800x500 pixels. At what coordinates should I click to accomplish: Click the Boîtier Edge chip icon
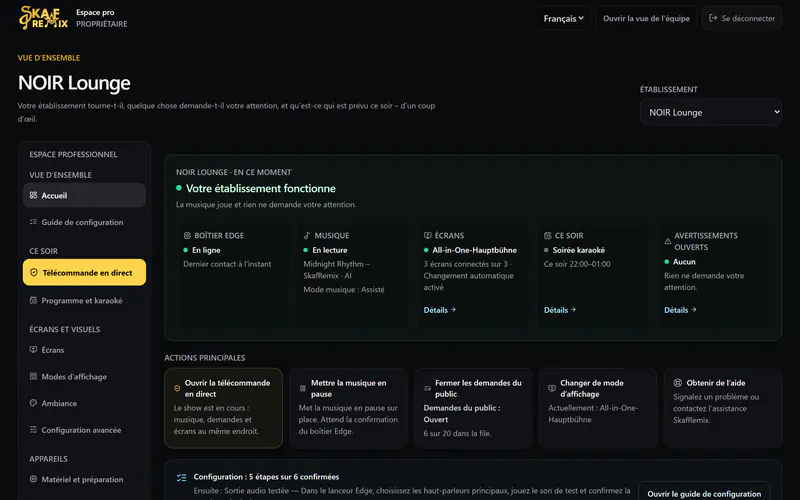click(x=187, y=236)
